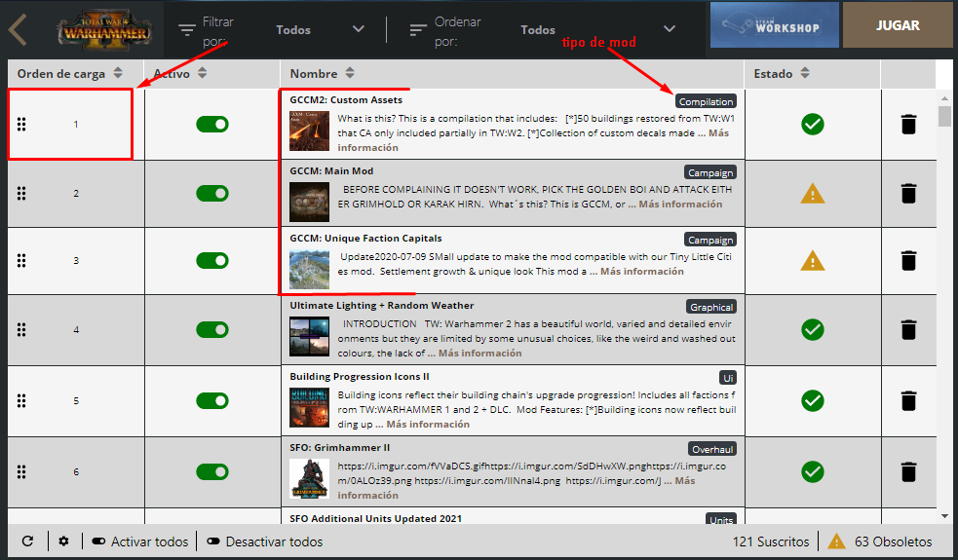Screen dimensions: 958x560
Task: Open the Steam Workshop button
Action: tap(774, 25)
